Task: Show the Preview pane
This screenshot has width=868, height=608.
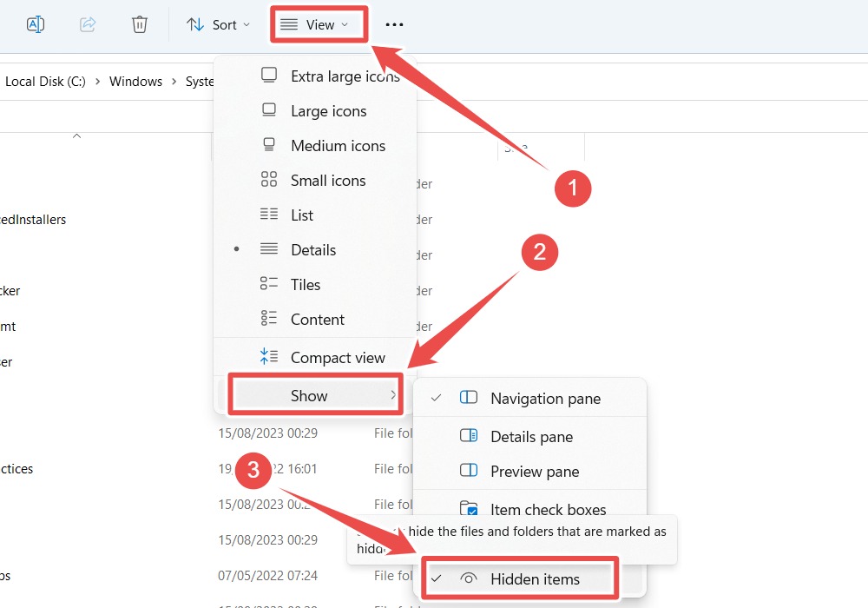Action: click(533, 471)
